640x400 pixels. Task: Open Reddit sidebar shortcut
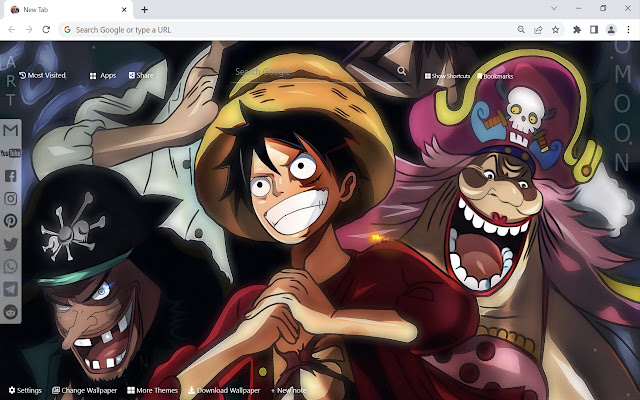pyautogui.click(x=11, y=312)
